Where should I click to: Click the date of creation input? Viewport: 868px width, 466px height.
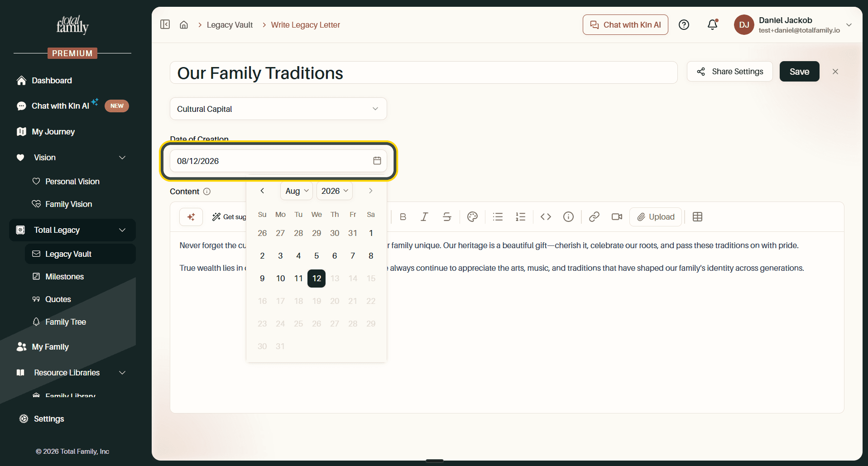point(278,161)
